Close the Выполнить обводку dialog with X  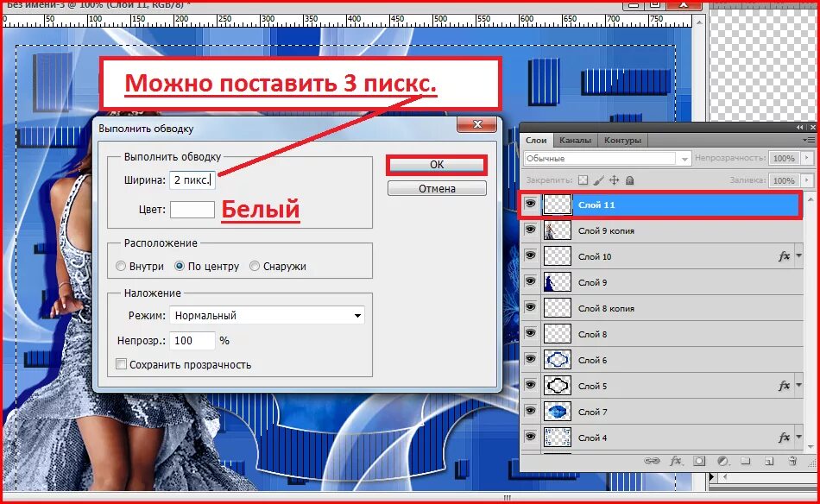477,124
